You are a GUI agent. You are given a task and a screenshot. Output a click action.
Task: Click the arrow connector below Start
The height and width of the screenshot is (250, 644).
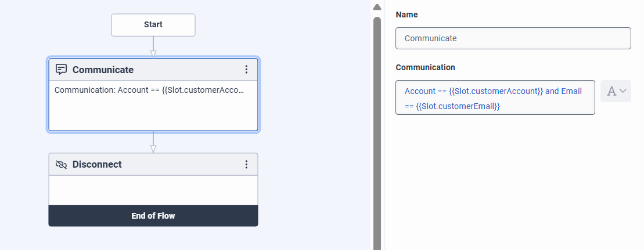point(153,48)
